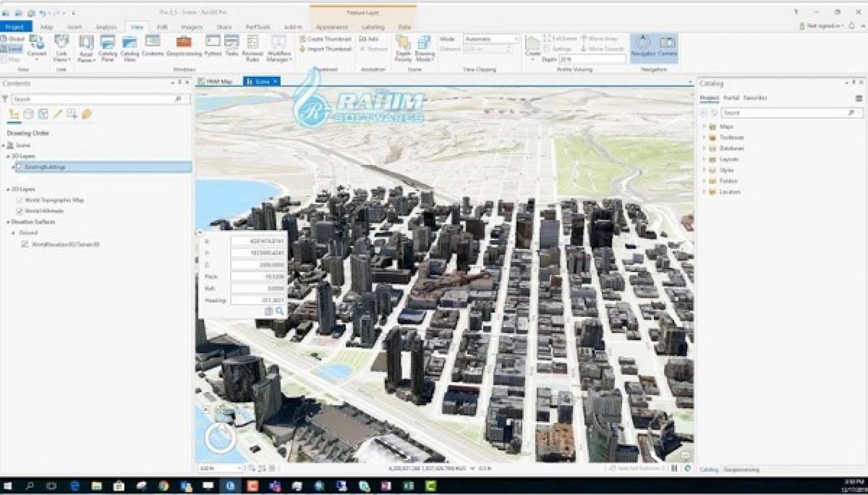The image size is (868, 495).
Task: Open the Tasks pane icon
Action: click(x=231, y=41)
